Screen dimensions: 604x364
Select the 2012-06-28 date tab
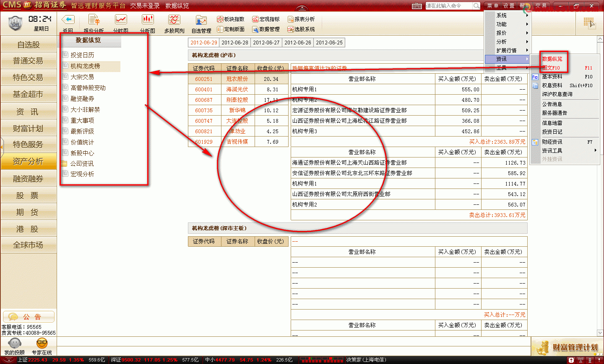click(x=235, y=43)
